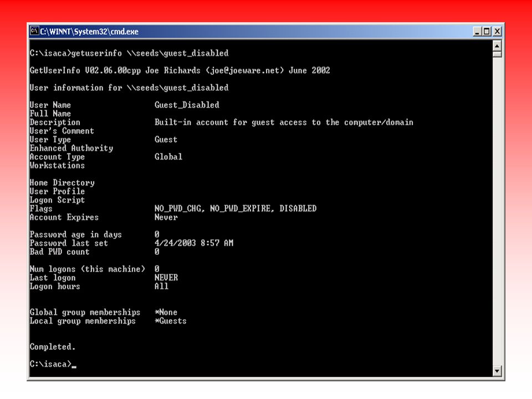Click the Account Expires value 'Never'

[x=166, y=217]
